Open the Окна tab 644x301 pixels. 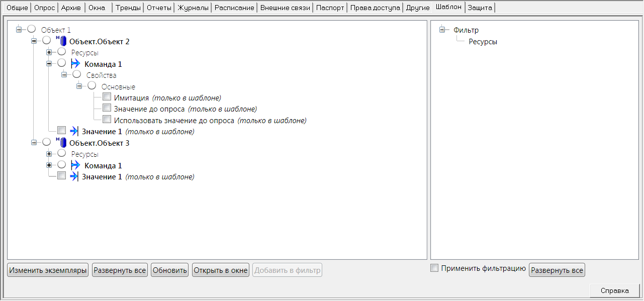coord(97,8)
